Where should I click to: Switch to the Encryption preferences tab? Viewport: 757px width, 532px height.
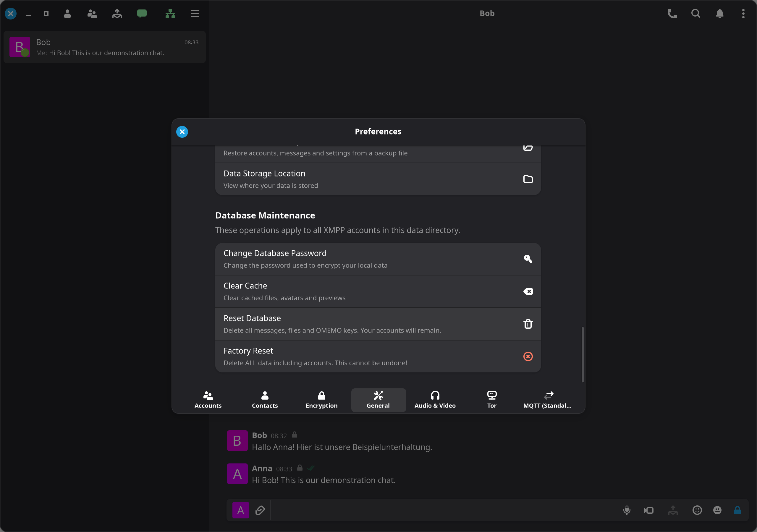(321, 400)
